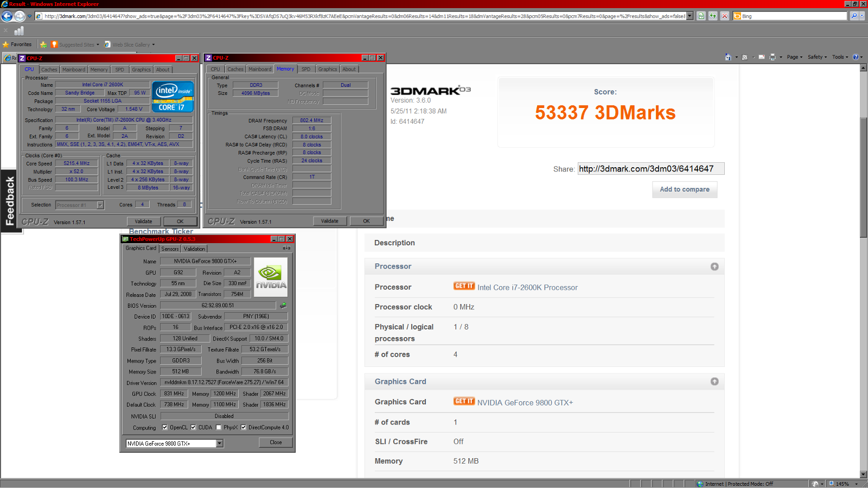This screenshot has height=488, width=868.
Task: Open Intel Core i7-2600K Processor link
Action: pos(527,288)
